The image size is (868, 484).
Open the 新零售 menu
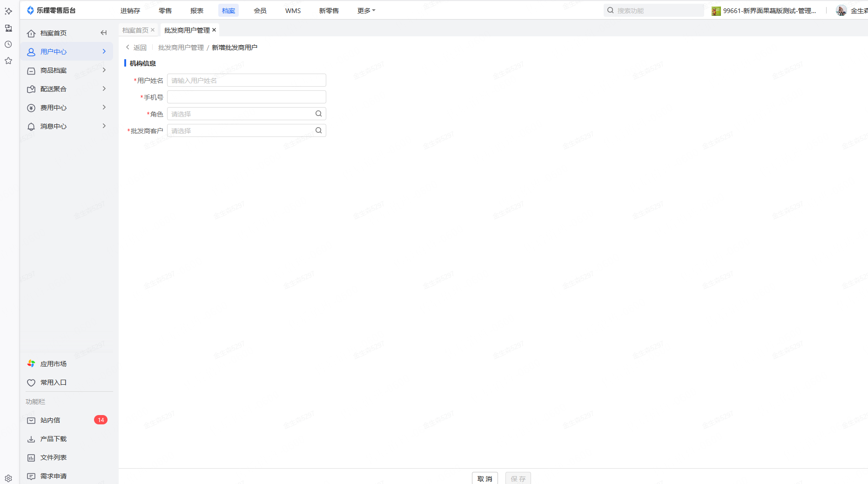(x=329, y=10)
